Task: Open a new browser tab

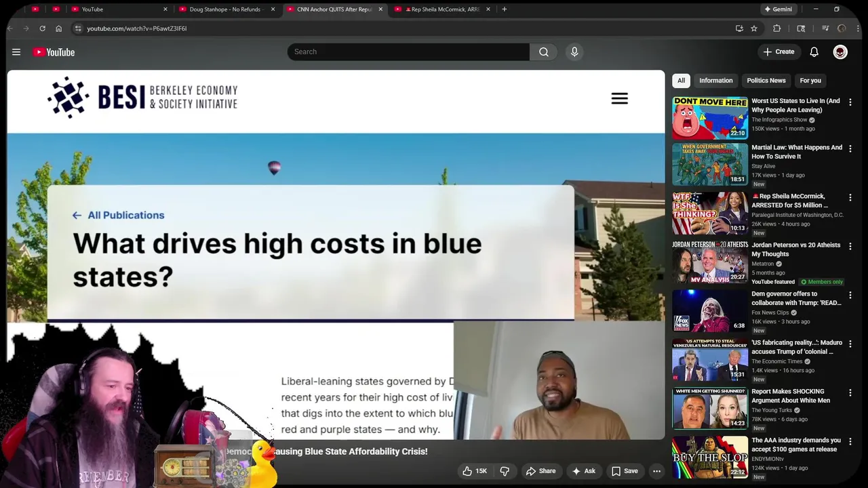Action: pyautogui.click(x=505, y=9)
